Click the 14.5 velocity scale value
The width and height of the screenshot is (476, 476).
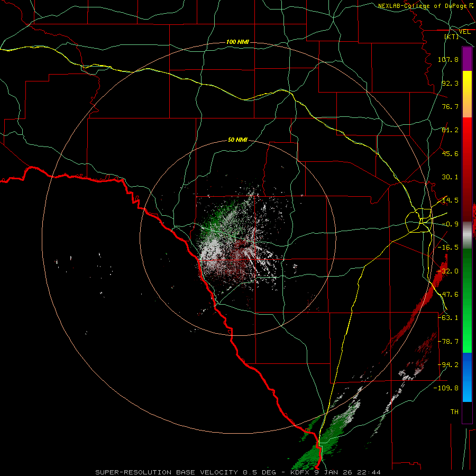[450, 200]
